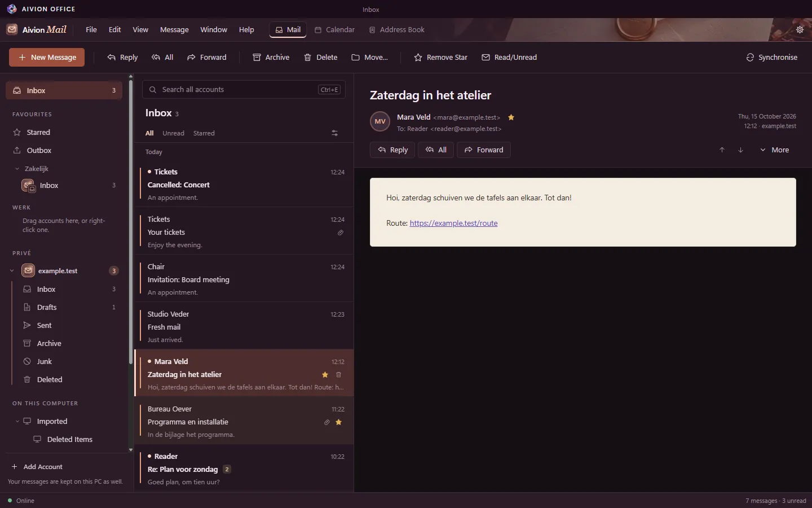Forward message from the top toolbar
The image size is (812, 508).
coord(207,58)
